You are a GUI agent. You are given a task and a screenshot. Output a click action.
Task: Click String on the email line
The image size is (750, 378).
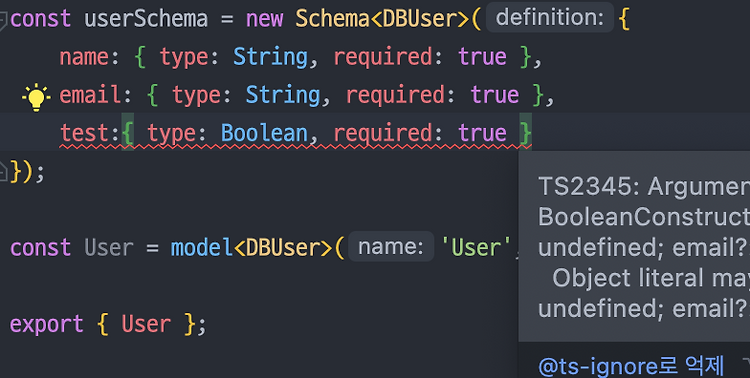(x=283, y=95)
